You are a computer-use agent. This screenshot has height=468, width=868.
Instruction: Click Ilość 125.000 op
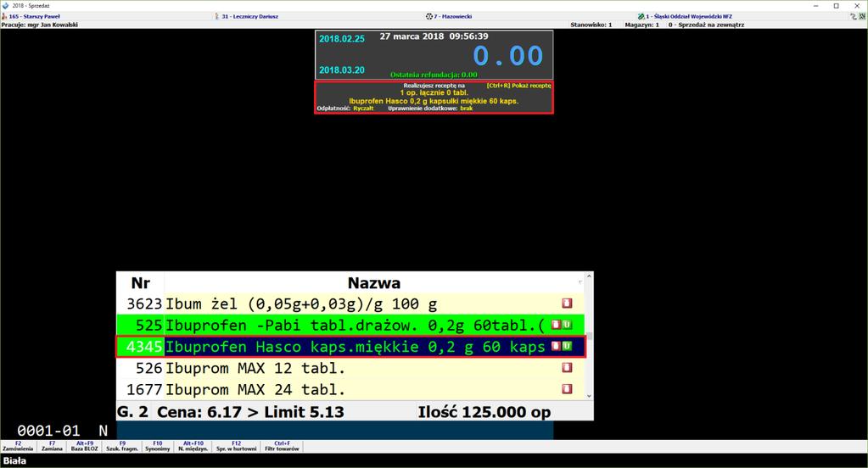coord(484,412)
